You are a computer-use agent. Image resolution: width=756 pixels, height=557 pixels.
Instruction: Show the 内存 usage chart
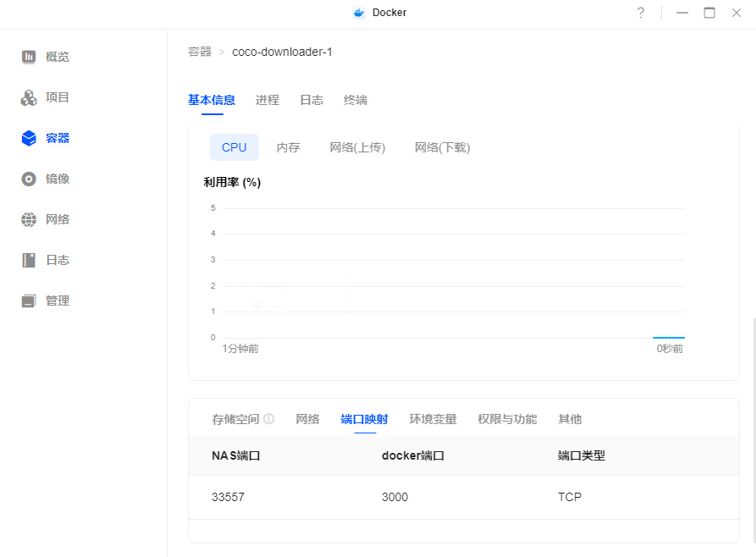tap(289, 147)
